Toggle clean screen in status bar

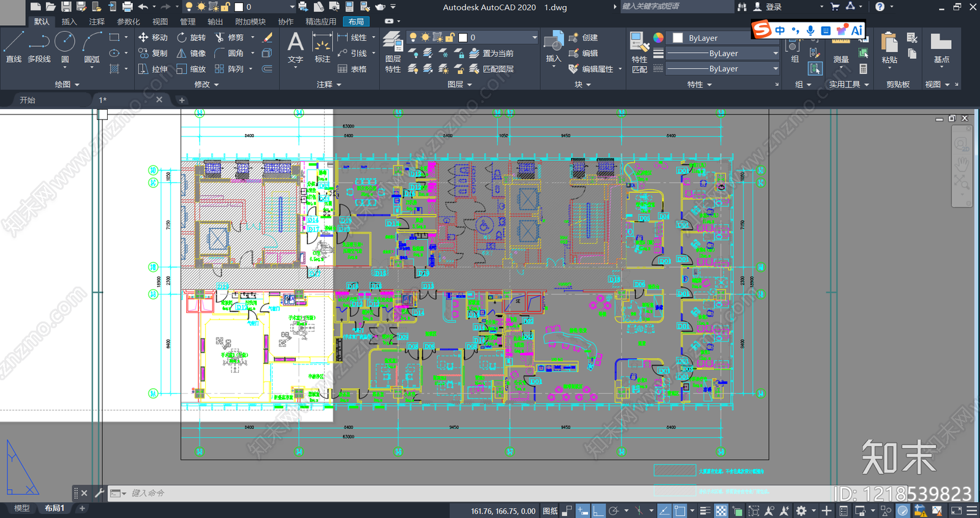point(956,511)
